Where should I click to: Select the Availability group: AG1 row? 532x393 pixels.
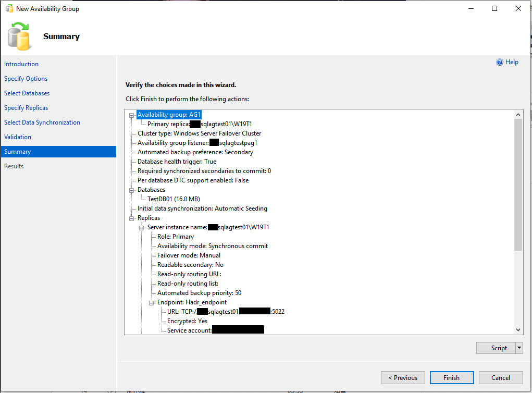coord(169,115)
